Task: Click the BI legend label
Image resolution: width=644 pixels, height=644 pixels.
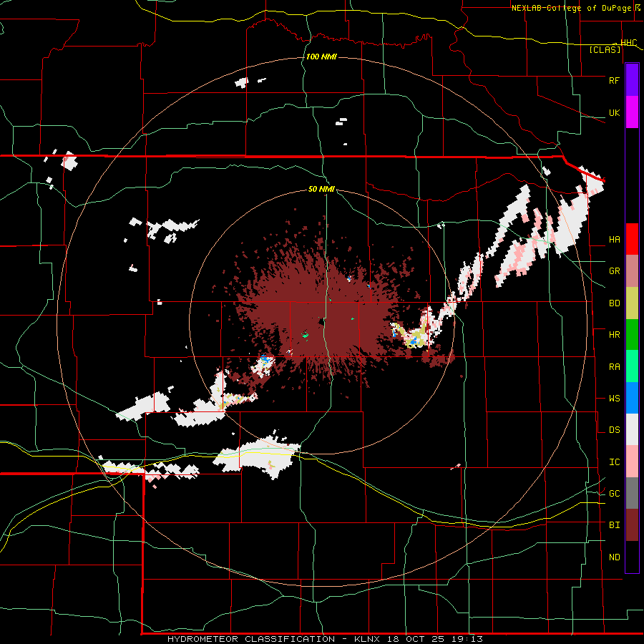Action: click(x=614, y=525)
